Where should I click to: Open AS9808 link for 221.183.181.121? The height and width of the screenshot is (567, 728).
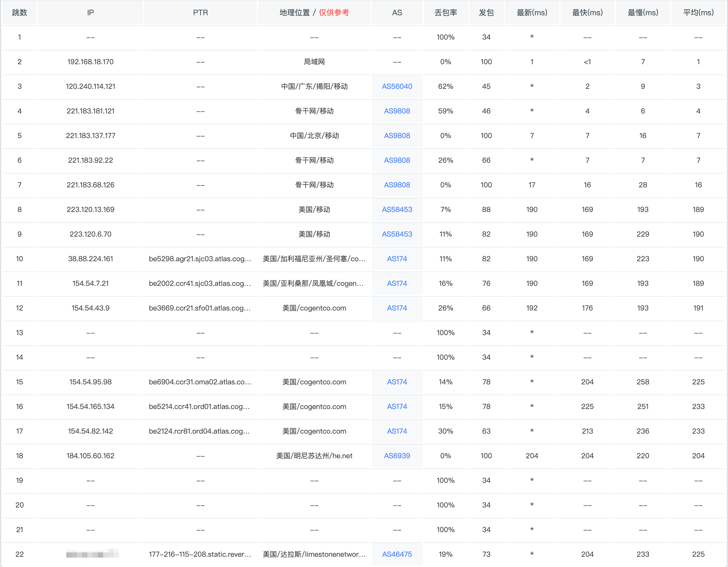point(397,111)
